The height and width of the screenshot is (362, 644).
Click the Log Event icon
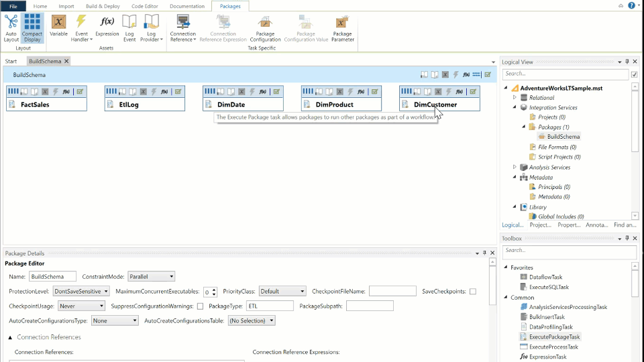point(129,27)
